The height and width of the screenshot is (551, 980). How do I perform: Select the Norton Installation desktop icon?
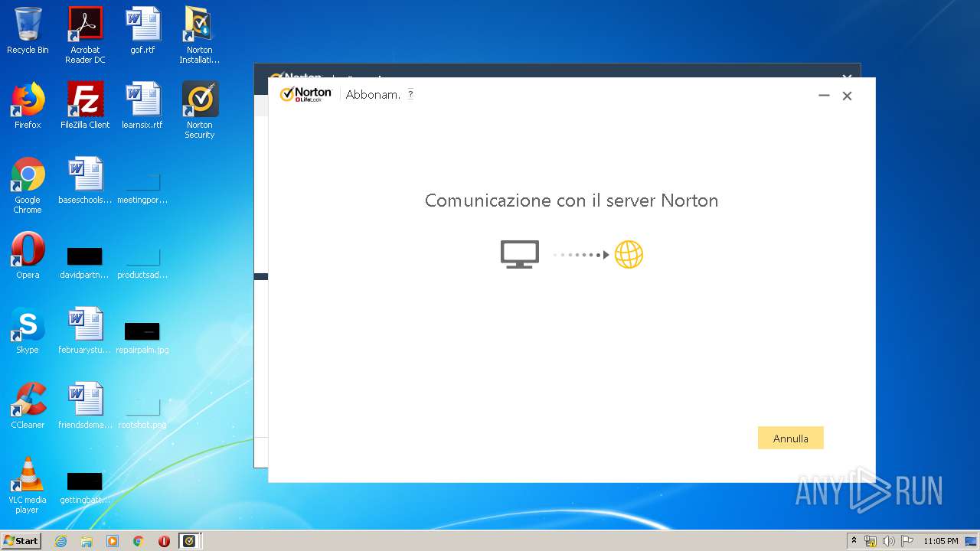[200, 35]
